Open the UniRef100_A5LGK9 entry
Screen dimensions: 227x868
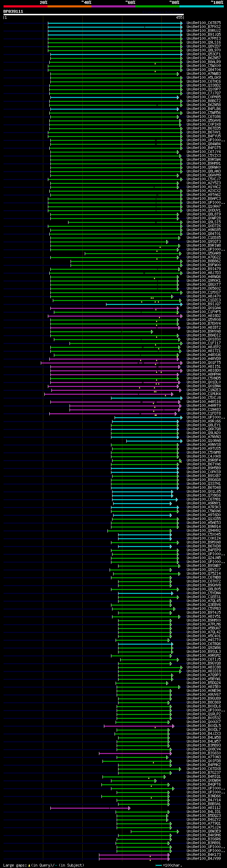[204, 78]
